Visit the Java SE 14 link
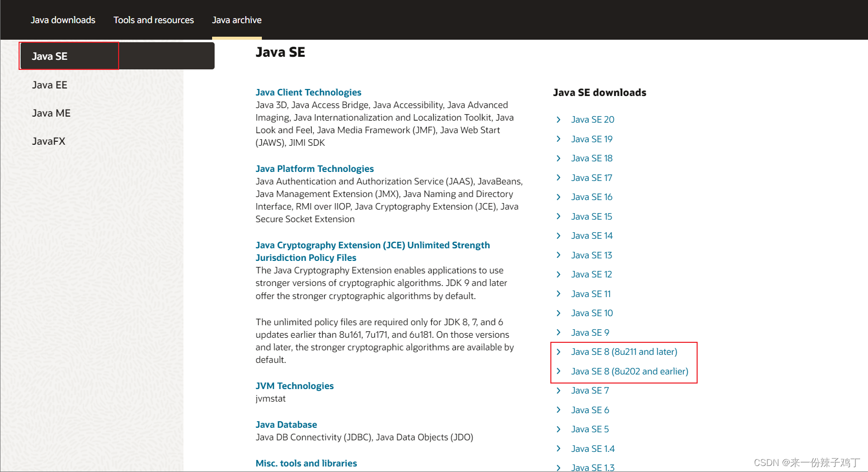 592,236
